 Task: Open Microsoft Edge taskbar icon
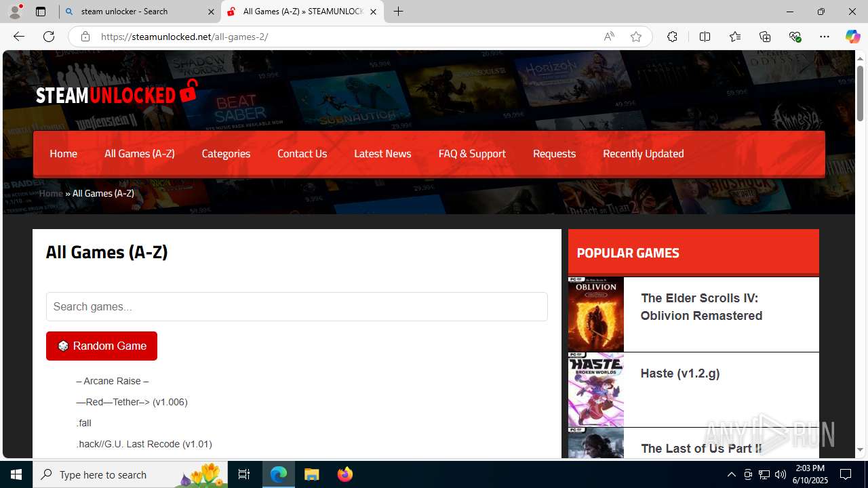point(279,474)
